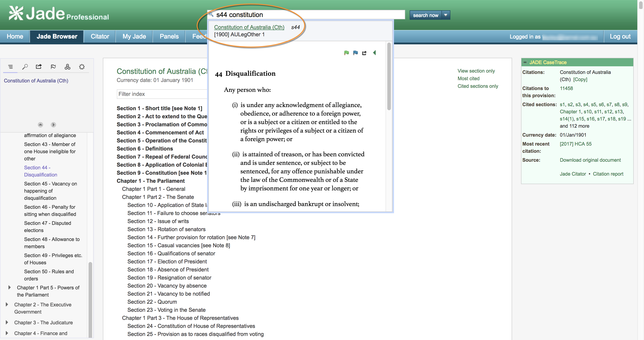Screen dimensions: 644x340
Task: Click the View section only link
Action: click(476, 71)
